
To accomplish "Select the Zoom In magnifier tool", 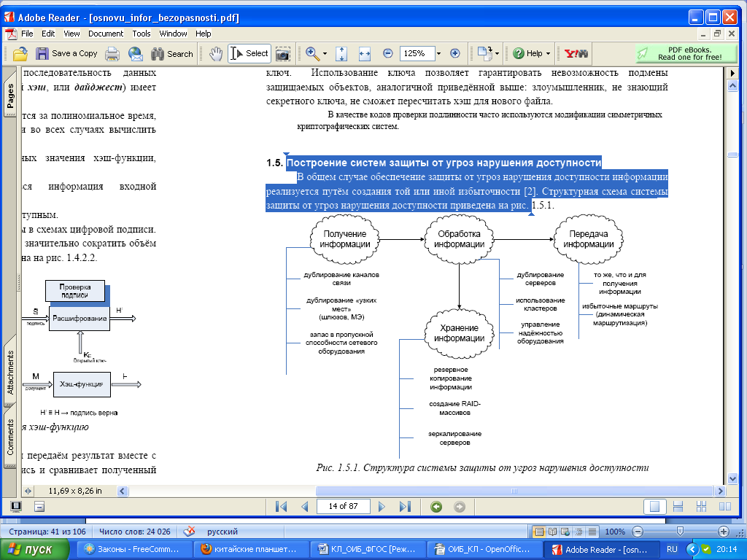I will point(312,54).
